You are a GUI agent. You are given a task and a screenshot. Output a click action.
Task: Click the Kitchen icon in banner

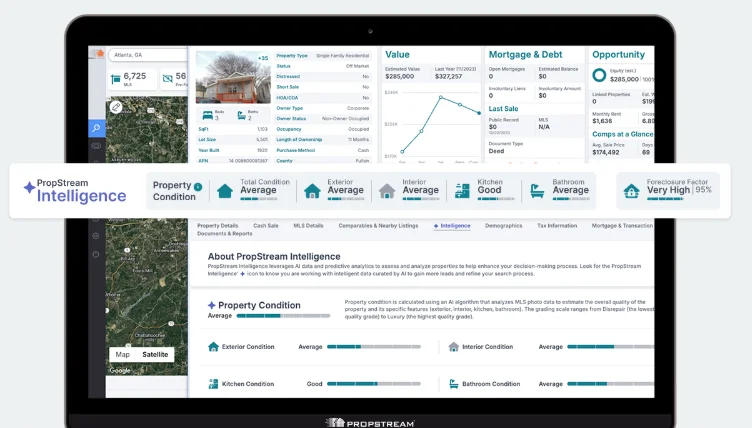click(x=462, y=191)
